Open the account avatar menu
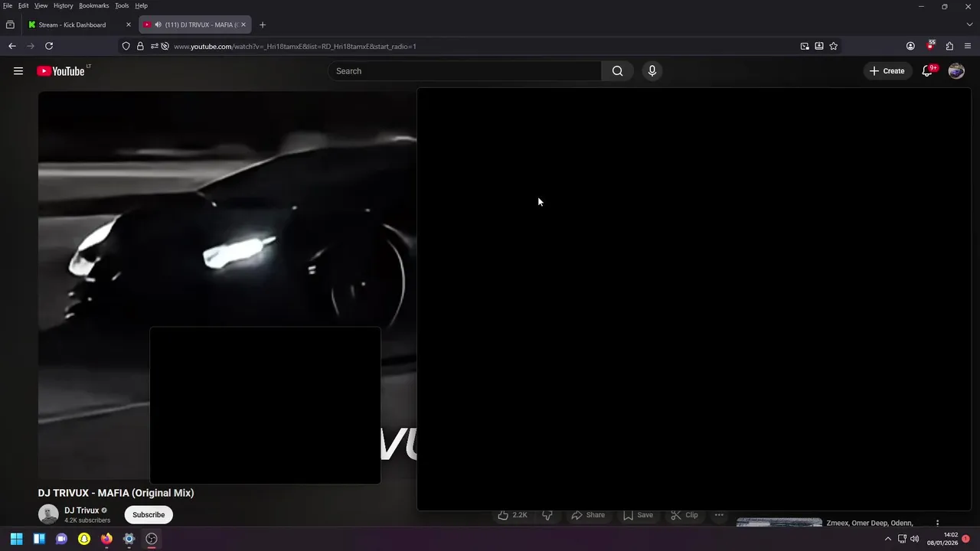 point(956,71)
